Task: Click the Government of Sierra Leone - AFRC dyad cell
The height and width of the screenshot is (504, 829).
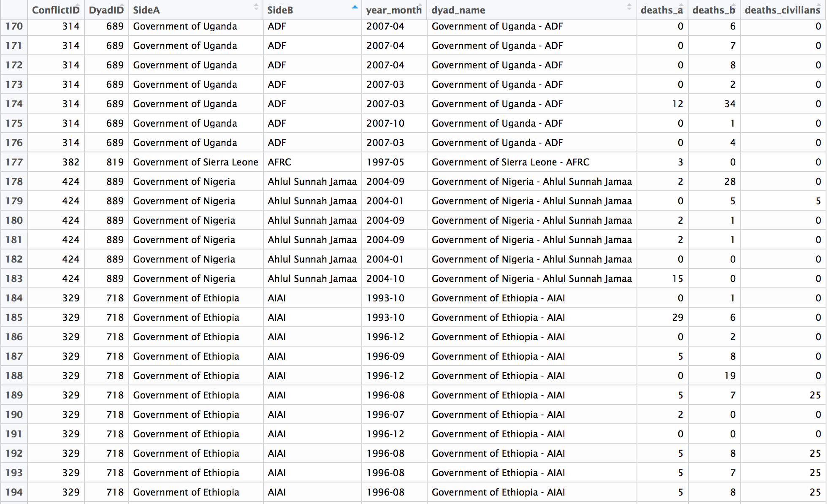Action: (x=510, y=162)
